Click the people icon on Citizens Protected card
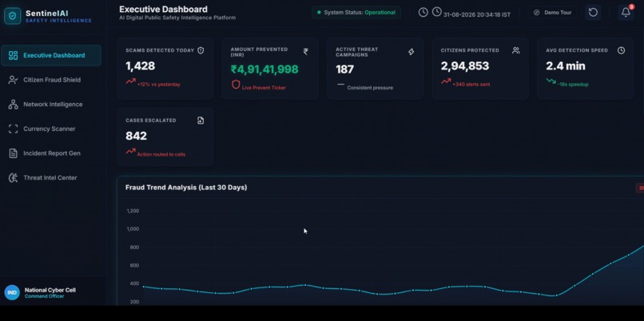Viewport: 644px width, 321px height. 516,50
